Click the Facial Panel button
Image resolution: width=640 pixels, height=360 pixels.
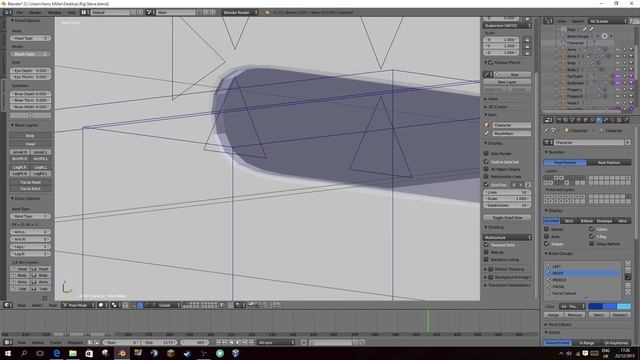tap(30, 182)
